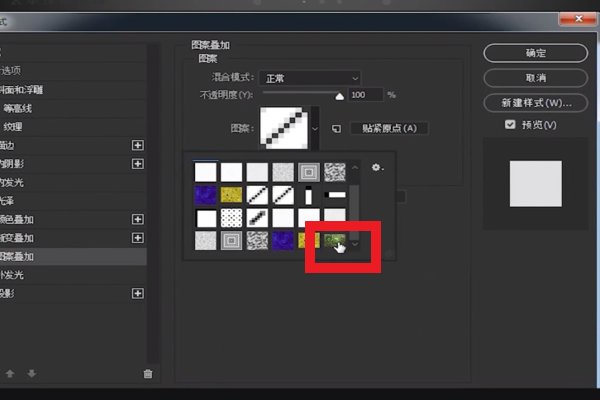Click the plus icon beside 内阴影
Image resolution: width=600 pixels, height=400 pixels.
pos(138,164)
